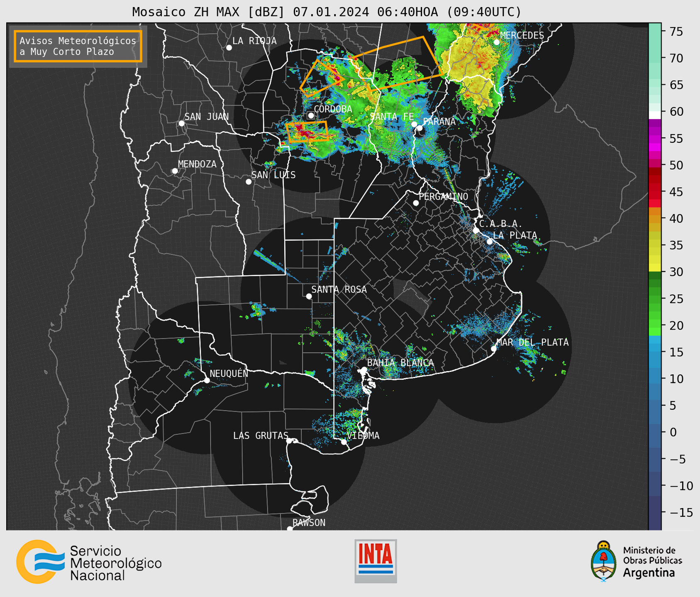Click the white dot marking San Luis
Screen dimensions: 700x597
pyautogui.click(x=249, y=182)
